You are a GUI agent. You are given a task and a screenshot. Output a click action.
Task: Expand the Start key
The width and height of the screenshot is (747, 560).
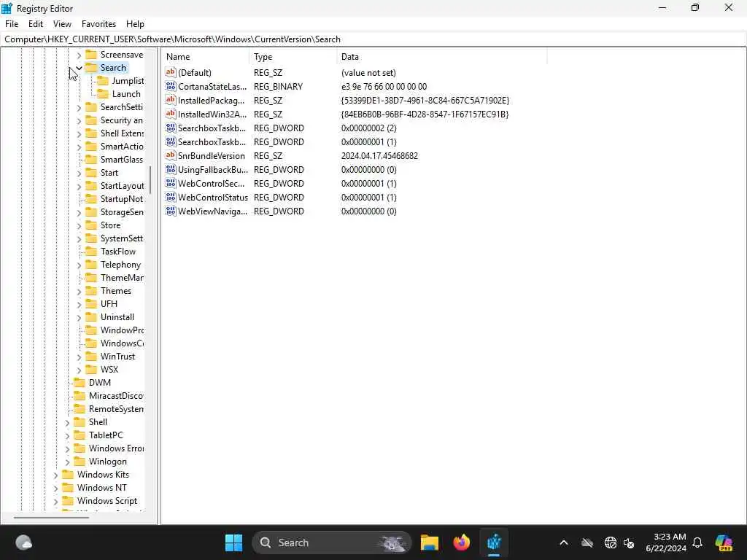[x=79, y=173]
